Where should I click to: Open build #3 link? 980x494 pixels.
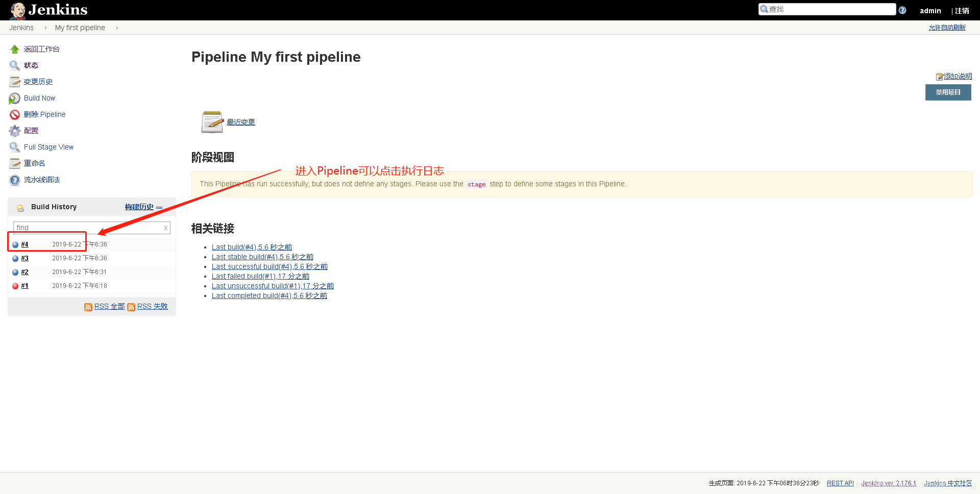pyautogui.click(x=24, y=258)
